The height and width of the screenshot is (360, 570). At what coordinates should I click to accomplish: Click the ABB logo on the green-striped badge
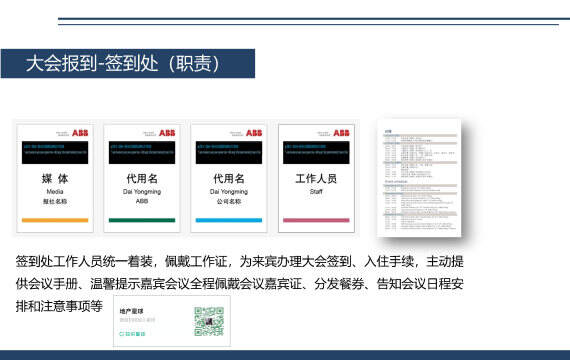[167, 133]
